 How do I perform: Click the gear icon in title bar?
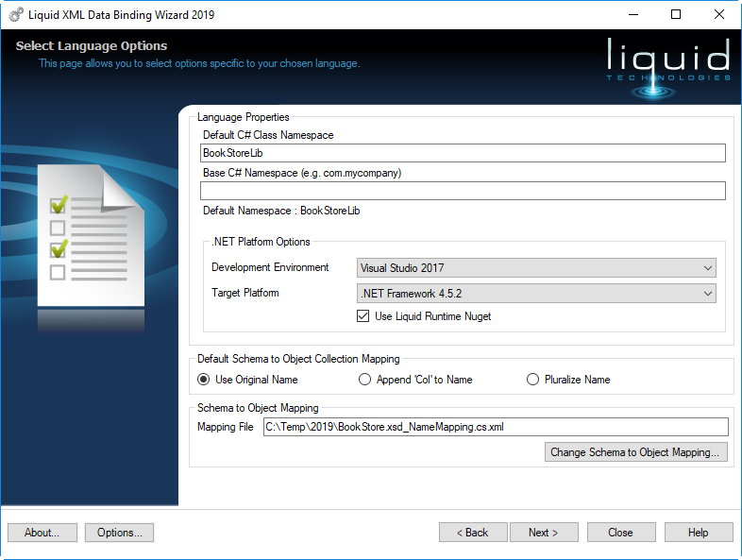click(x=16, y=14)
